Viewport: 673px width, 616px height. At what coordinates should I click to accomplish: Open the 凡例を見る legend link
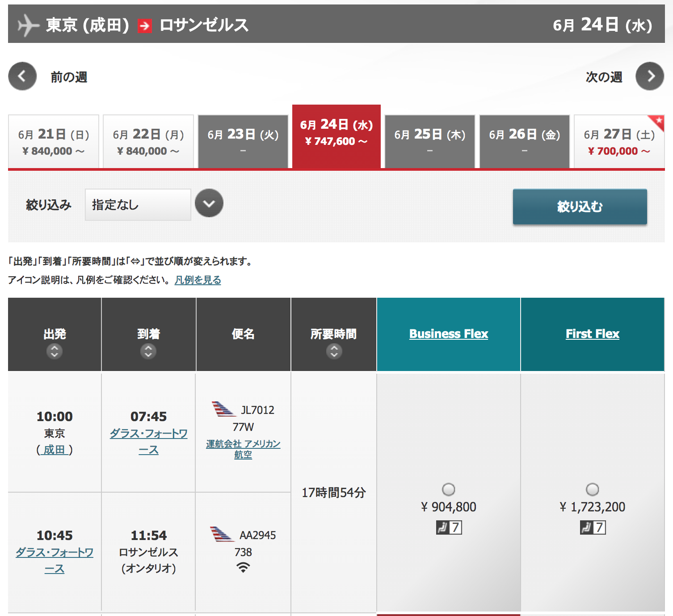point(198,280)
